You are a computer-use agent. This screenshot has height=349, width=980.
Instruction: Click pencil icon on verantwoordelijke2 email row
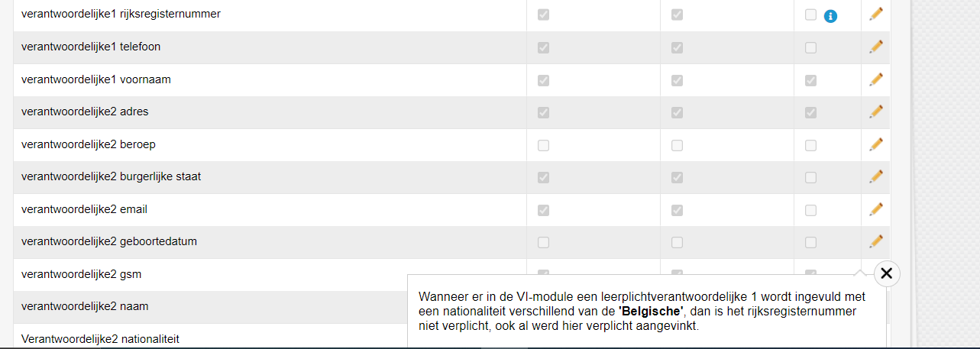pyautogui.click(x=876, y=208)
